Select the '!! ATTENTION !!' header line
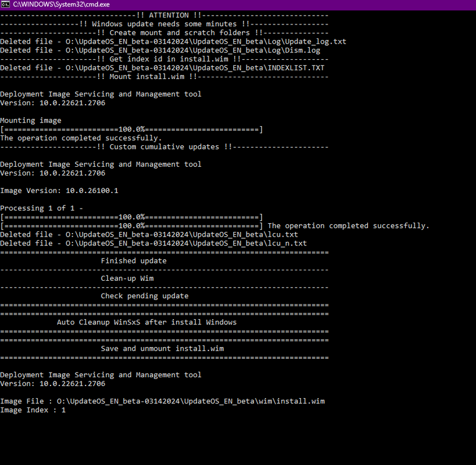The height and width of the screenshot is (465, 476). click(164, 15)
